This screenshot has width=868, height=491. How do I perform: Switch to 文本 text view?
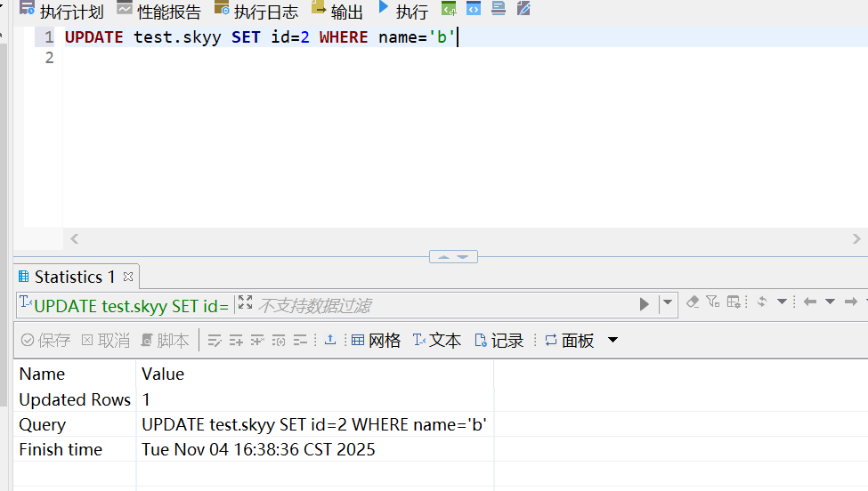[x=436, y=341]
